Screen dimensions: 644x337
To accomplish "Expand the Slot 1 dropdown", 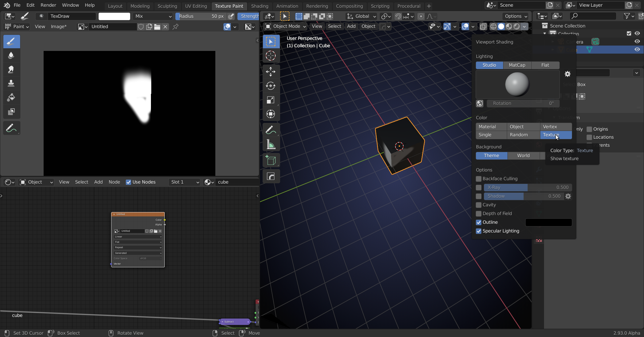I will click(x=185, y=182).
